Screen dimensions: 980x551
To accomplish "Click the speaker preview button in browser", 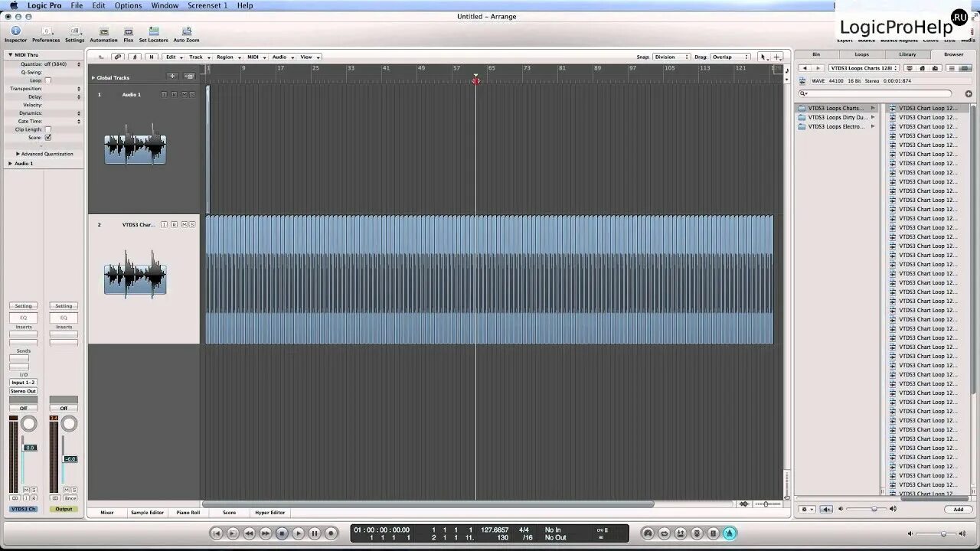I will pos(826,509).
